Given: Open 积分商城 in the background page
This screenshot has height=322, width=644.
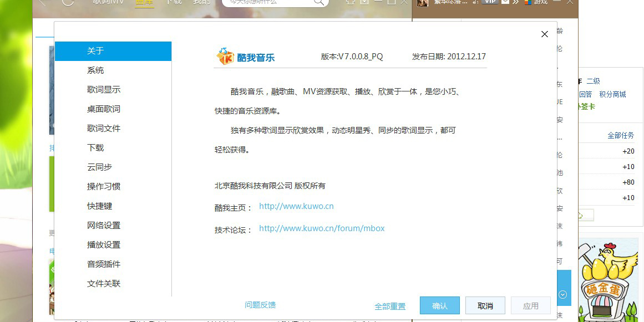Looking at the screenshot, I should click(612, 94).
